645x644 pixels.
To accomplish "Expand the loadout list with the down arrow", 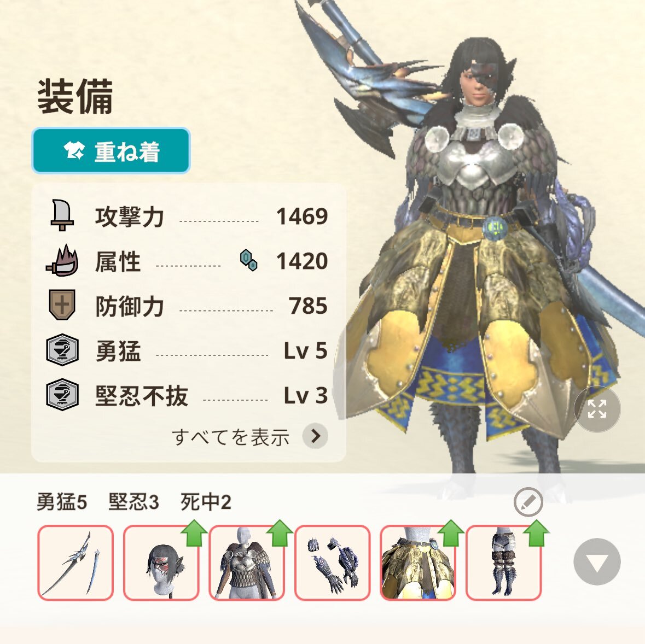I will pyautogui.click(x=597, y=561).
